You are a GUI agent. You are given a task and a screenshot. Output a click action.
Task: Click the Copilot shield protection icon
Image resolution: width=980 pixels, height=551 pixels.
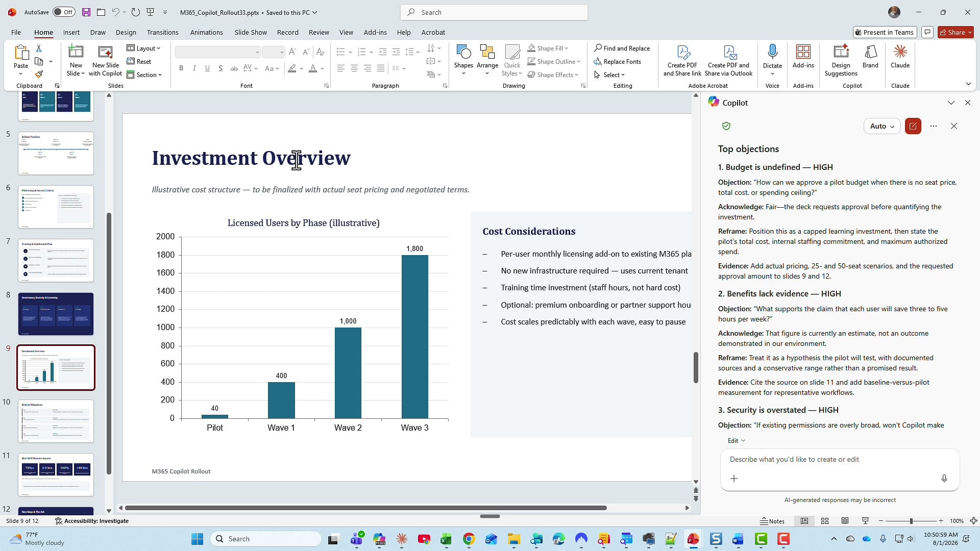pyautogui.click(x=726, y=126)
